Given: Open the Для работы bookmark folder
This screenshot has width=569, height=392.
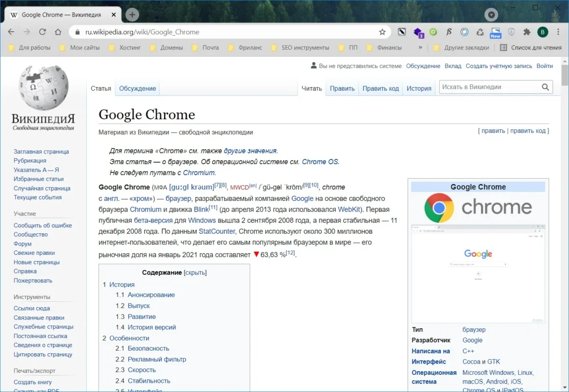Looking at the screenshot, I should [x=30, y=48].
